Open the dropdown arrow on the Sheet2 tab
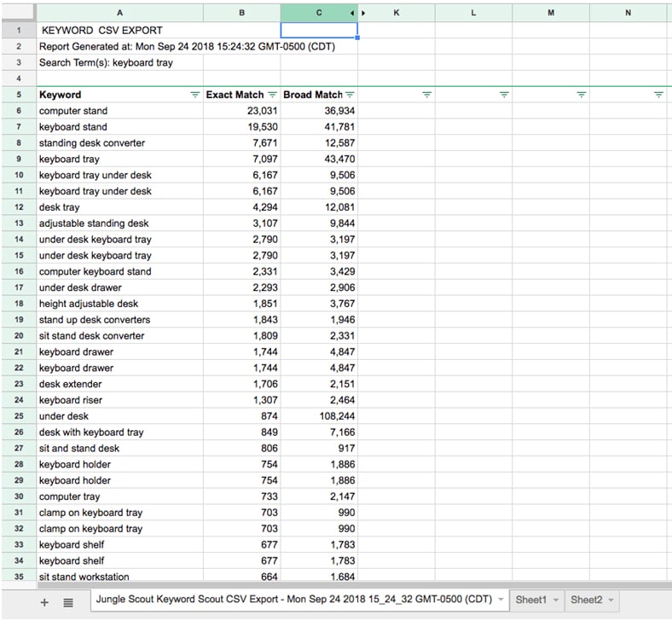This screenshot has width=672, height=621. (x=611, y=601)
